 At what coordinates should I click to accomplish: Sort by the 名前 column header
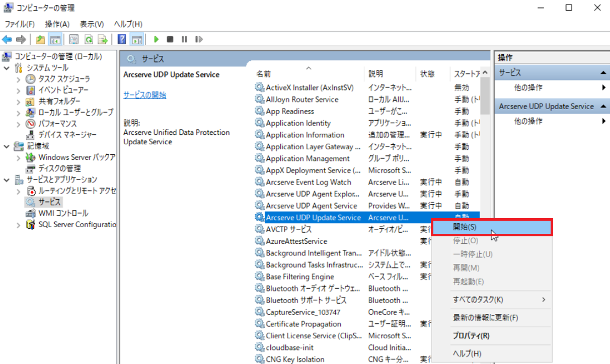pyautogui.click(x=308, y=74)
